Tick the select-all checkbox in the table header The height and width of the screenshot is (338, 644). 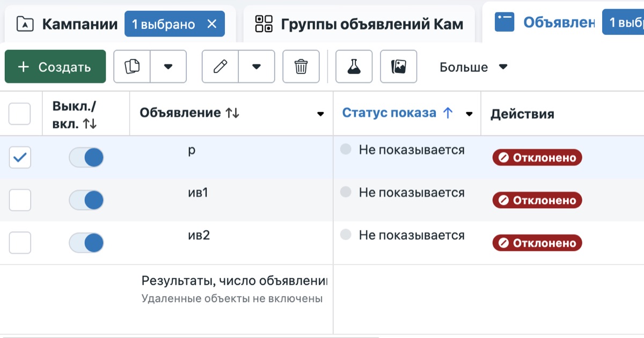click(20, 114)
